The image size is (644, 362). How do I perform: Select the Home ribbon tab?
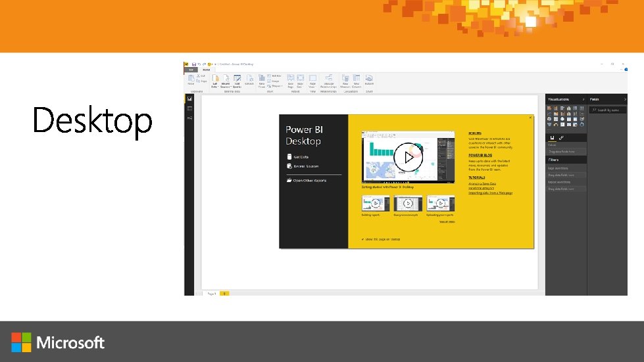tap(206, 70)
